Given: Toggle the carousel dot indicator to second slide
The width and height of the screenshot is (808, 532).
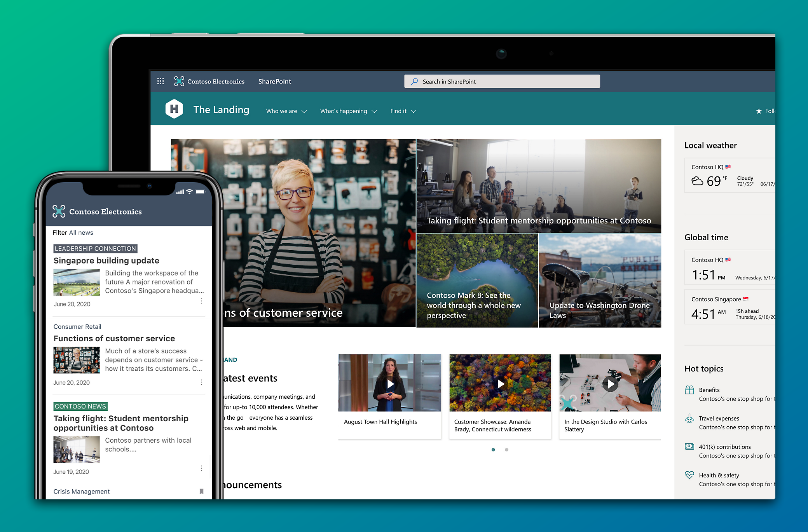Looking at the screenshot, I should click(506, 450).
